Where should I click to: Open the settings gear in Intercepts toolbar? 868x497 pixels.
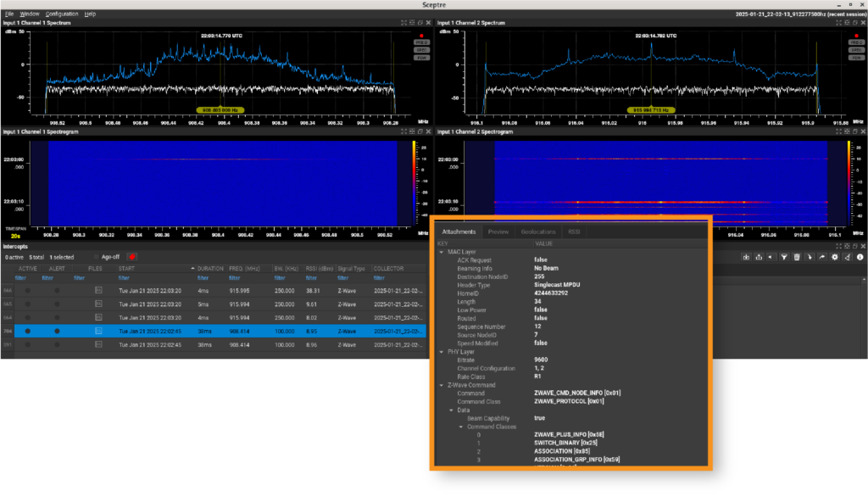835,257
